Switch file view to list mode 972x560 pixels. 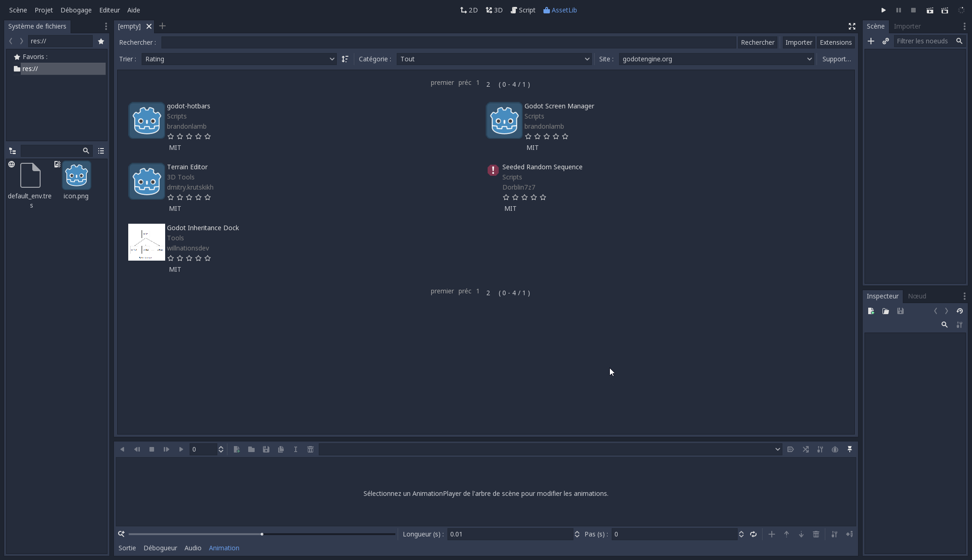pos(101,151)
